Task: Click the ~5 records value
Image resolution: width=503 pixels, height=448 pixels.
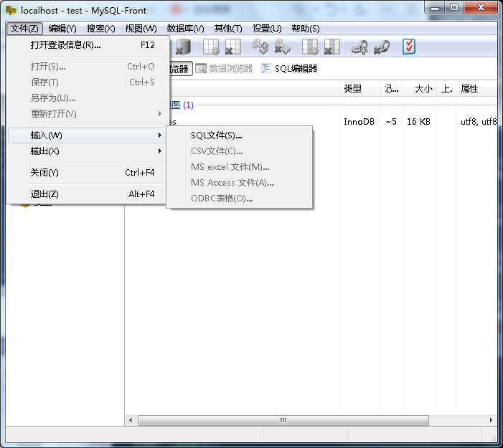Action: point(391,122)
